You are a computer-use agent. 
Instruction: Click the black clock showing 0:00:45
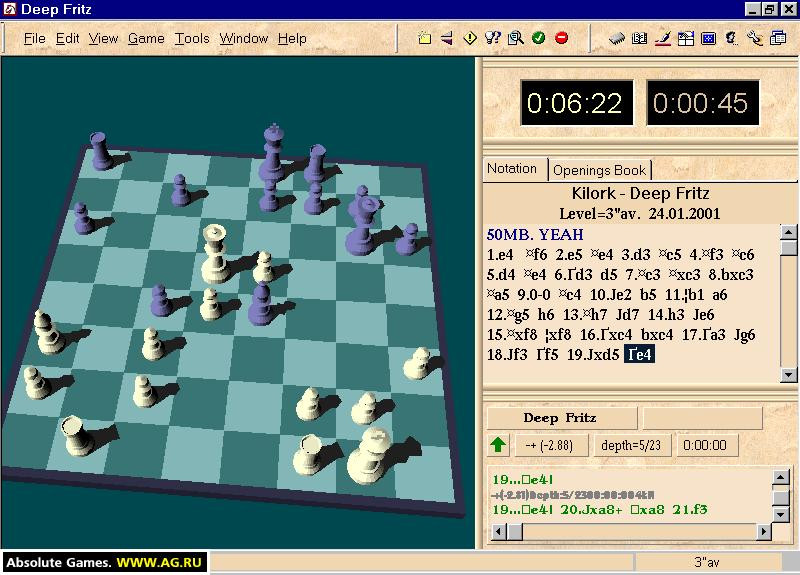coord(702,103)
